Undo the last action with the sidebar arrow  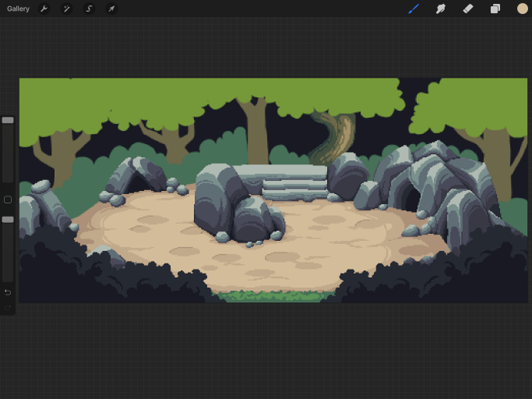[8, 292]
